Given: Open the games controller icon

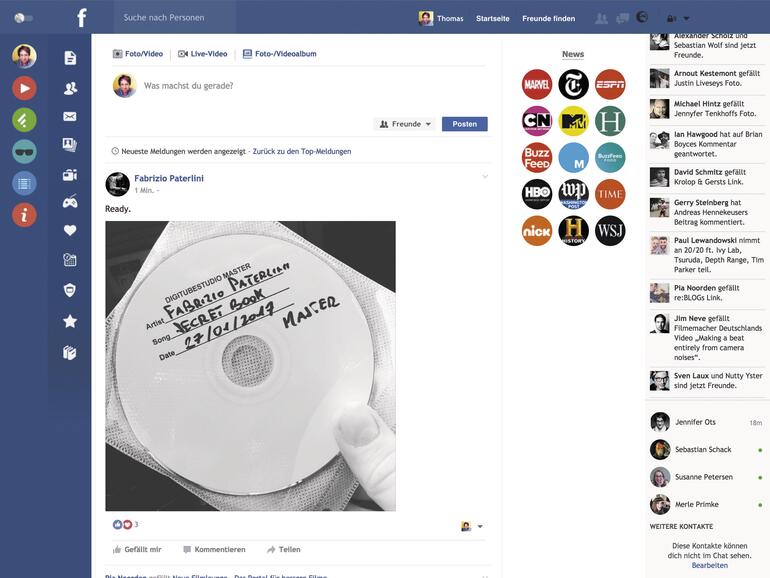Looking at the screenshot, I should tap(70, 201).
